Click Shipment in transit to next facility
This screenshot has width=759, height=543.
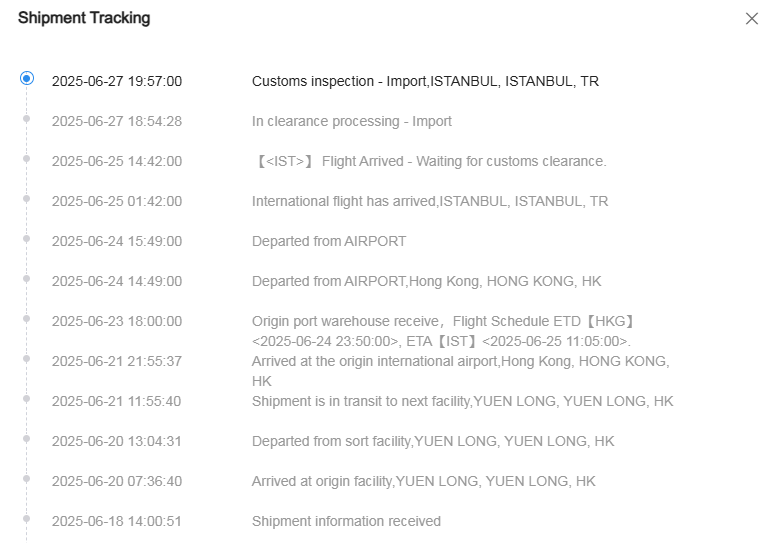(462, 401)
